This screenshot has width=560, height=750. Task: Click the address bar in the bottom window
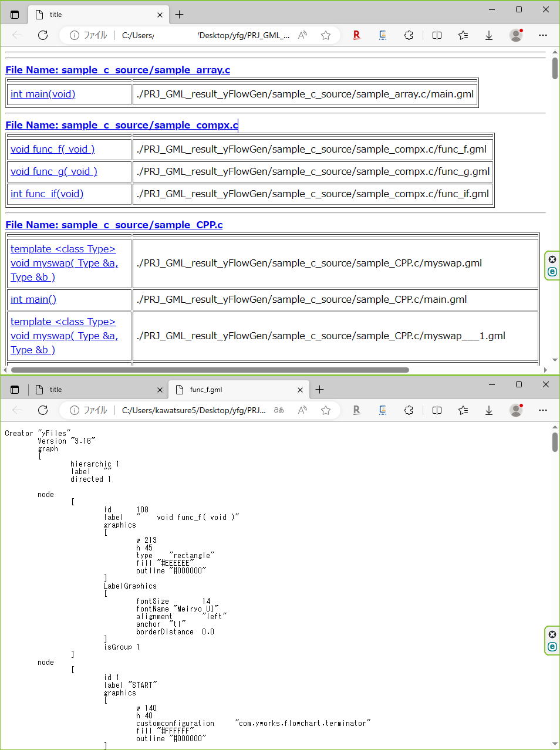[x=194, y=410]
